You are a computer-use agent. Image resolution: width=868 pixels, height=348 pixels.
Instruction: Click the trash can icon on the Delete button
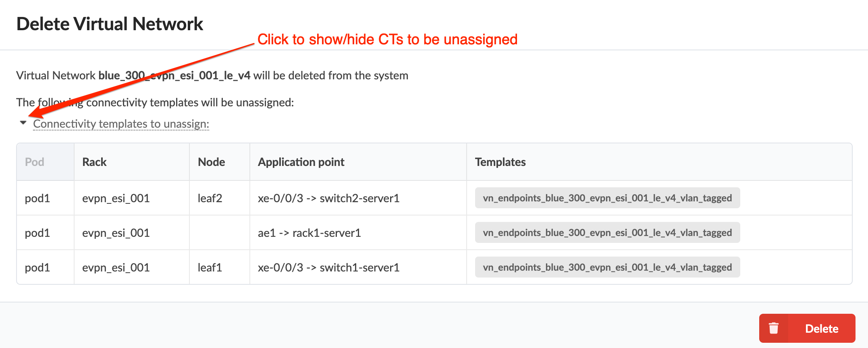[773, 328]
